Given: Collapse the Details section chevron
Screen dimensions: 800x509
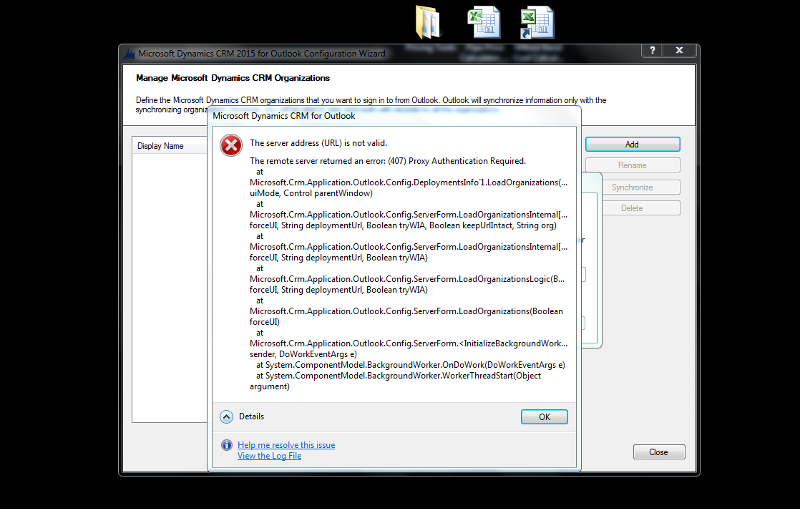Looking at the screenshot, I should pyautogui.click(x=226, y=417).
